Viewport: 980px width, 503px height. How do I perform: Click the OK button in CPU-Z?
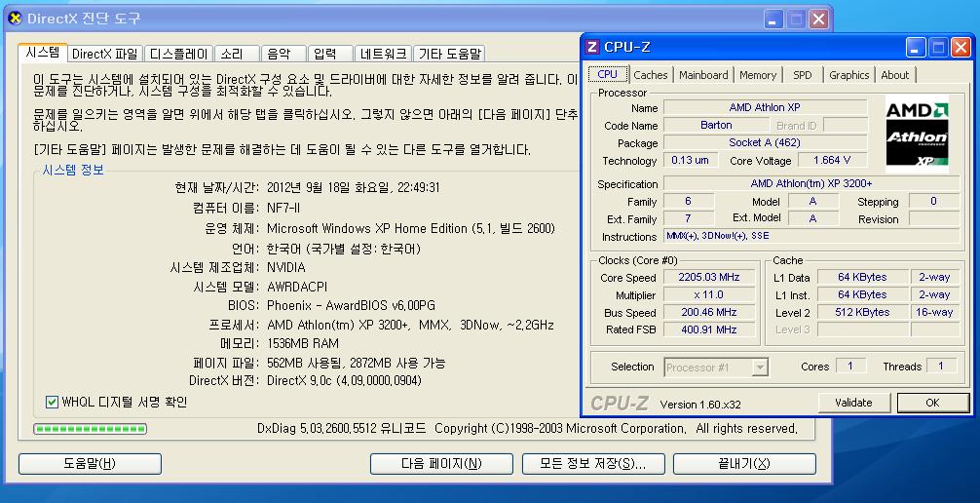[x=932, y=403]
